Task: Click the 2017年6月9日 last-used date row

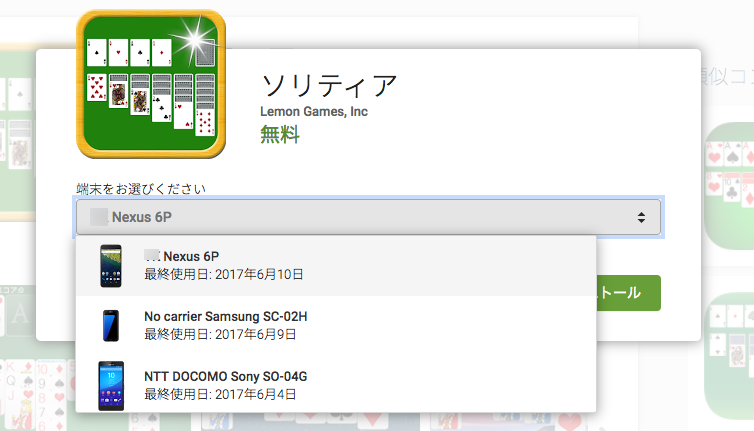Action: click(220, 335)
